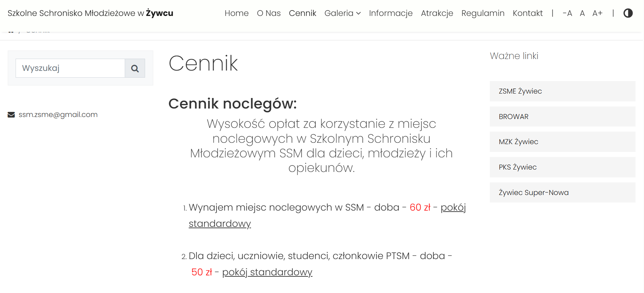This screenshot has height=293, width=644.
Task: Open the ZSME Żywiec link
Action: [520, 91]
